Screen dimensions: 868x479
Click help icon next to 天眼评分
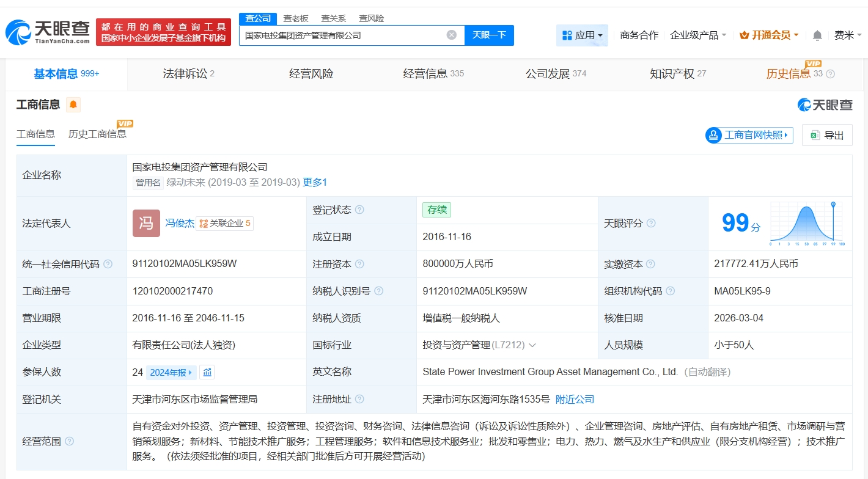651,224
